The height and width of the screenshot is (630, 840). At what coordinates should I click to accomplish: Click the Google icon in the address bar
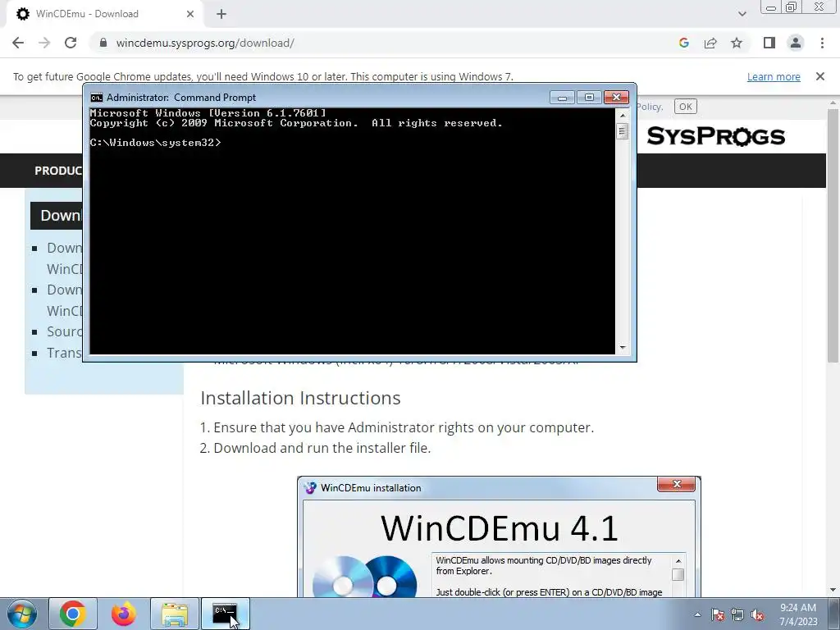click(x=683, y=43)
